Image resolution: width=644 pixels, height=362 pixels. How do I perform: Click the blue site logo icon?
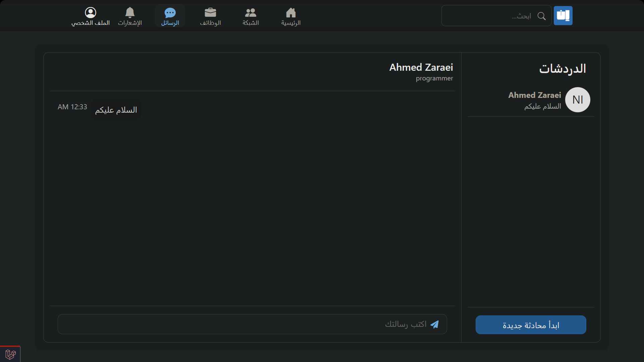pyautogui.click(x=563, y=15)
